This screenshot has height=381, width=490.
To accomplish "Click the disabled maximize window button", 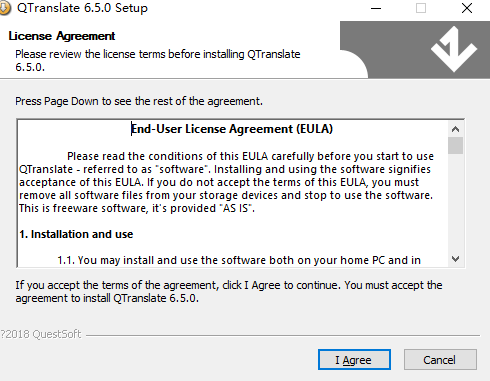I will (x=421, y=8).
